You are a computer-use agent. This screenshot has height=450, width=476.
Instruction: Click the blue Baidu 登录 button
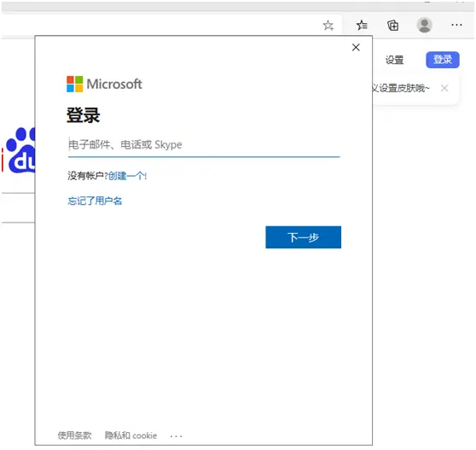(x=443, y=60)
